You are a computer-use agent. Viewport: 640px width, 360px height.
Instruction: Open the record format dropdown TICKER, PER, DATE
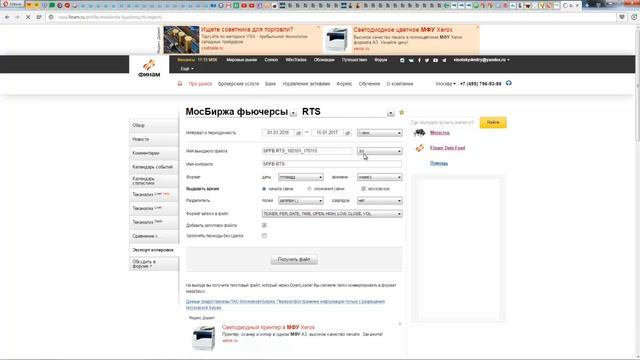coord(332,214)
